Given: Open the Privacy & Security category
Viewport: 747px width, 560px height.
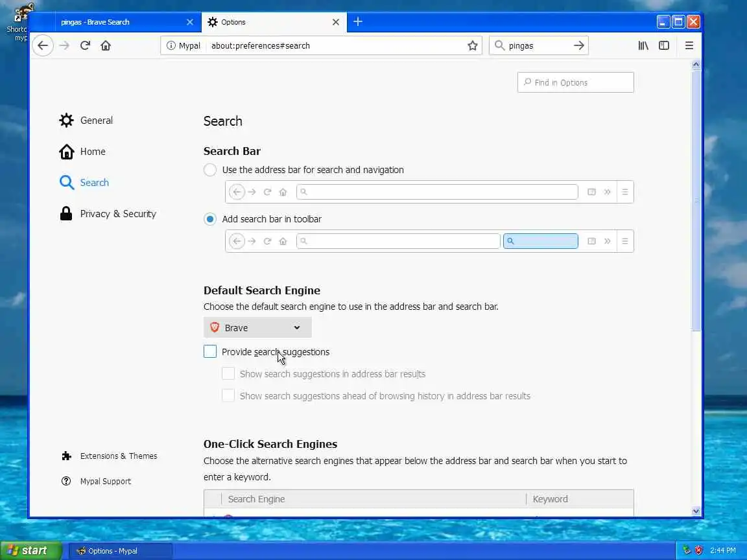Looking at the screenshot, I should tap(108, 214).
